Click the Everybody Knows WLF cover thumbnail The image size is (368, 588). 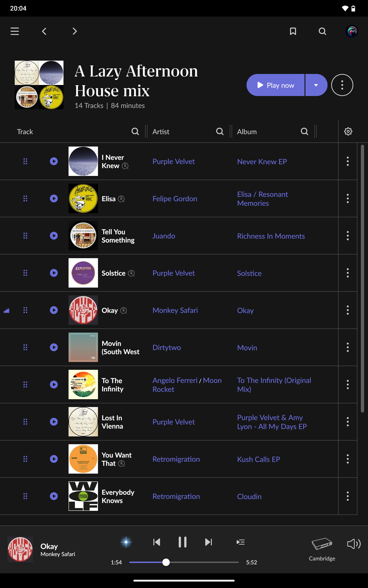pyautogui.click(x=83, y=496)
